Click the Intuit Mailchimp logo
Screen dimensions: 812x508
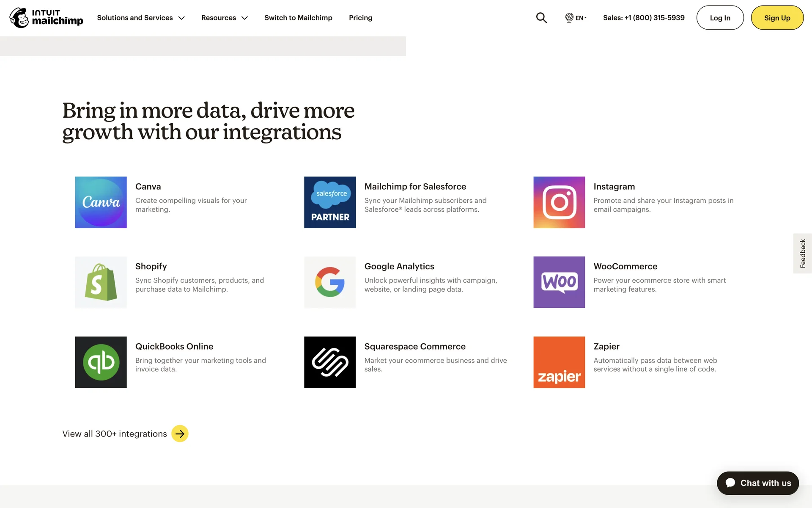[x=47, y=18]
